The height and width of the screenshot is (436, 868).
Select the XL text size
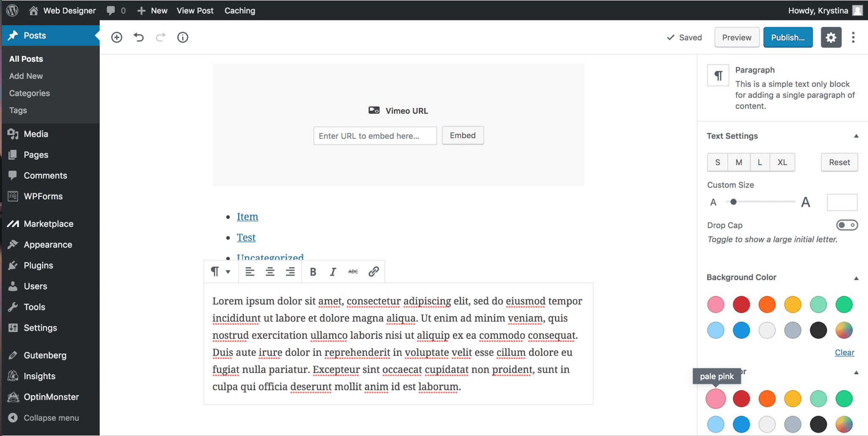(x=782, y=162)
